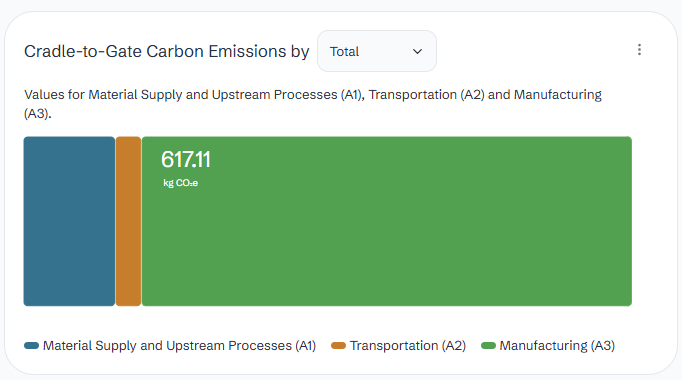Click the green Manufacturing (A3) bar segment
This screenshot has width=682, height=380.
coord(387,221)
